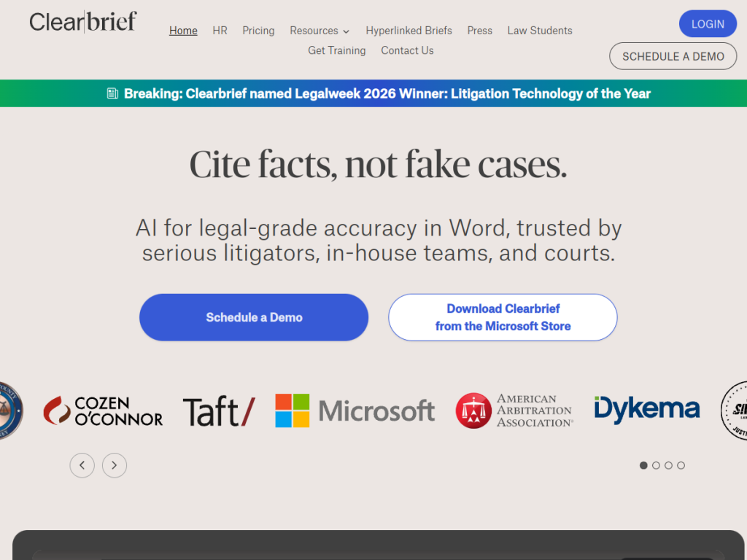Click the Taft logo

pos(219,411)
